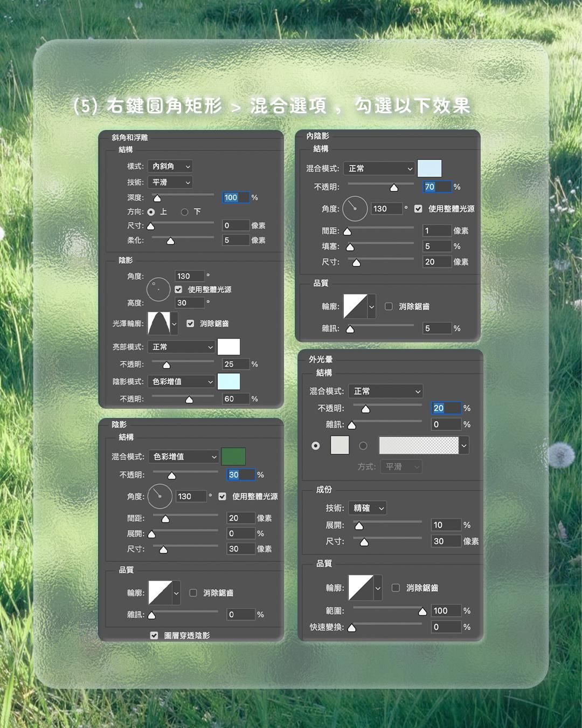This screenshot has height=728, width=582.
Task: Open the 內陰影 blend mode dropdown 正常
Action: tap(379, 168)
